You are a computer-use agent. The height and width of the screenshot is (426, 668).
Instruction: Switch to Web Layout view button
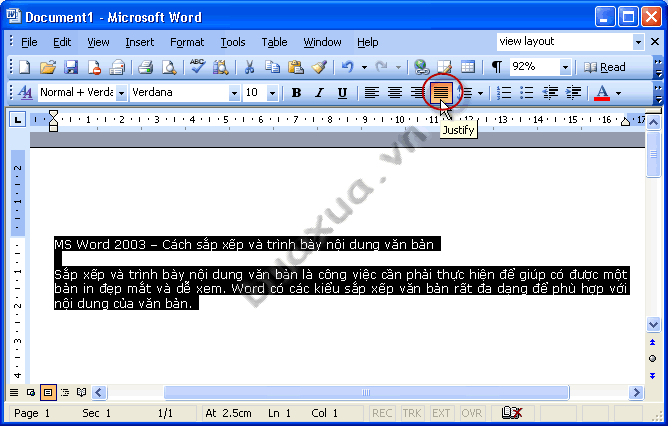(31, 392)
